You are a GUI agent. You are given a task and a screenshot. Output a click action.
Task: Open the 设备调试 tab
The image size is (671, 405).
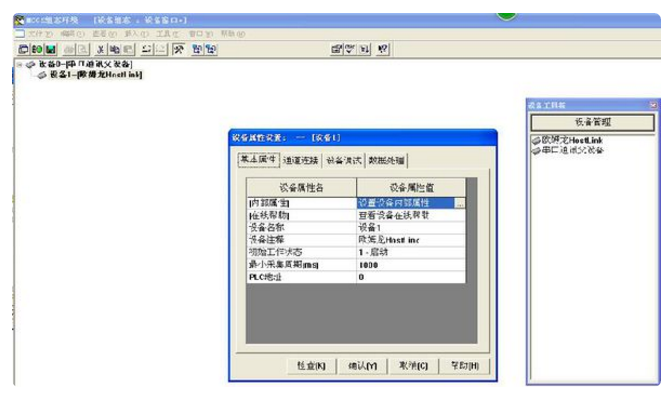click(x=343, y=160)
